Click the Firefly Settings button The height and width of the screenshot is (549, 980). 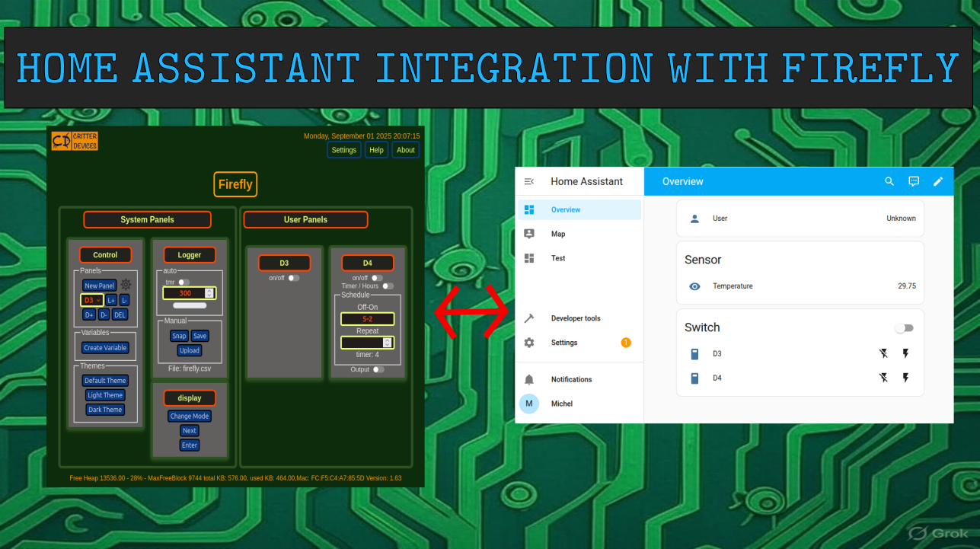[344, 150]
